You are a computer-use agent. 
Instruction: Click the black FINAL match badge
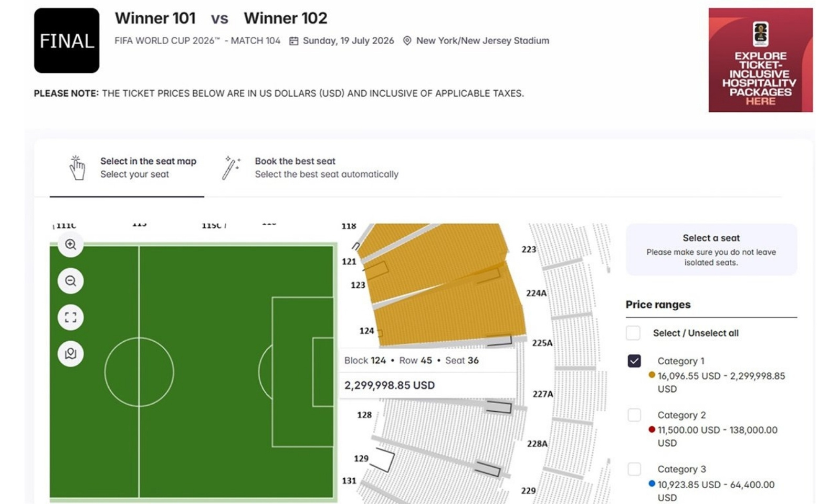pyautogui.click(x=67, y=40)
